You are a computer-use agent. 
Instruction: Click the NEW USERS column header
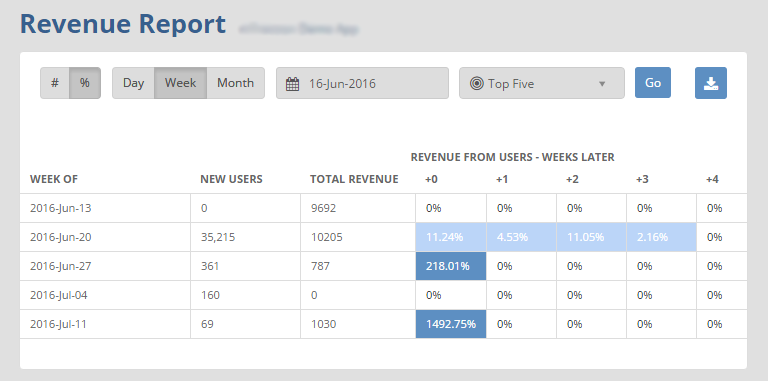click(231, 179)
